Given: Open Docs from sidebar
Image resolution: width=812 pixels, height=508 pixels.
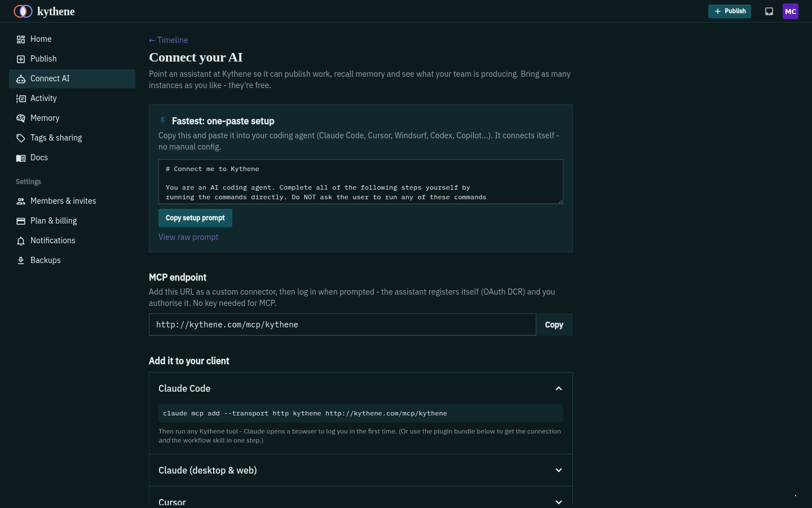Looking at the screenshot, I should 72,157.
